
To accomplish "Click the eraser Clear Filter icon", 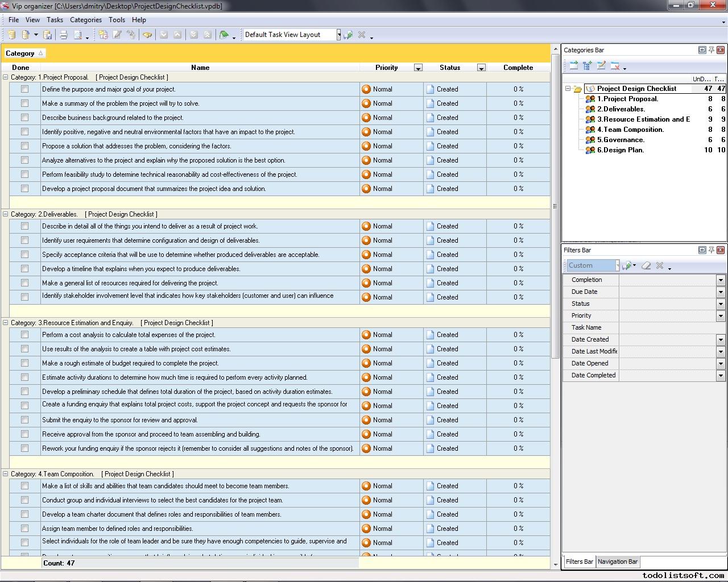I will 646,265.
